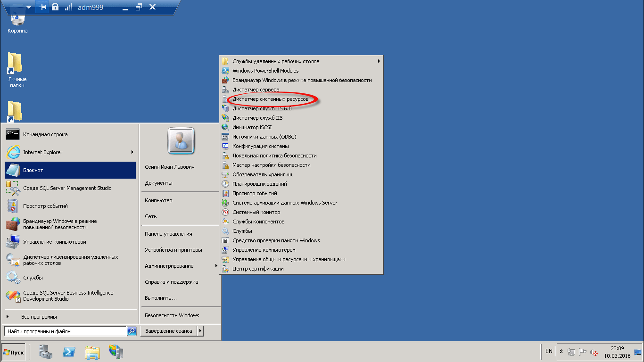This screenshot has width=644, height=362.
Task: Open Справка и поддержка
Action: pyautogui.click(x=181, y=282)
